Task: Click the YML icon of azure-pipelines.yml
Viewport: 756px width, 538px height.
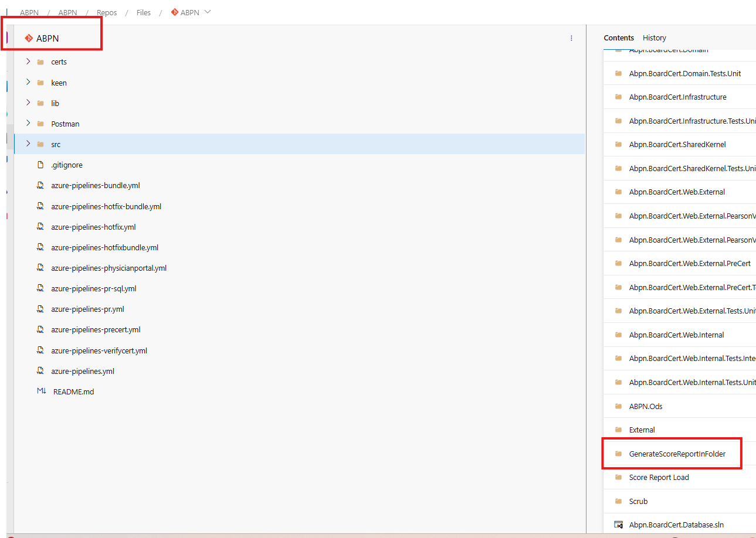Action: [40, 371]
